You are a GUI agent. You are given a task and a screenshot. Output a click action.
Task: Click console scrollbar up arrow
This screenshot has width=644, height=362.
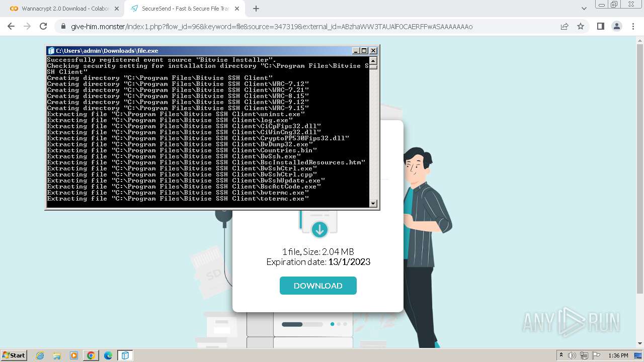(373, 60)
